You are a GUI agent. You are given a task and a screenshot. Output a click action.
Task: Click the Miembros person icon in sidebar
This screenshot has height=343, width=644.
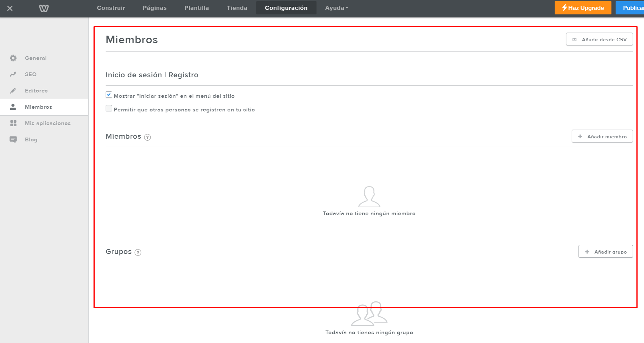click(13, 107)
